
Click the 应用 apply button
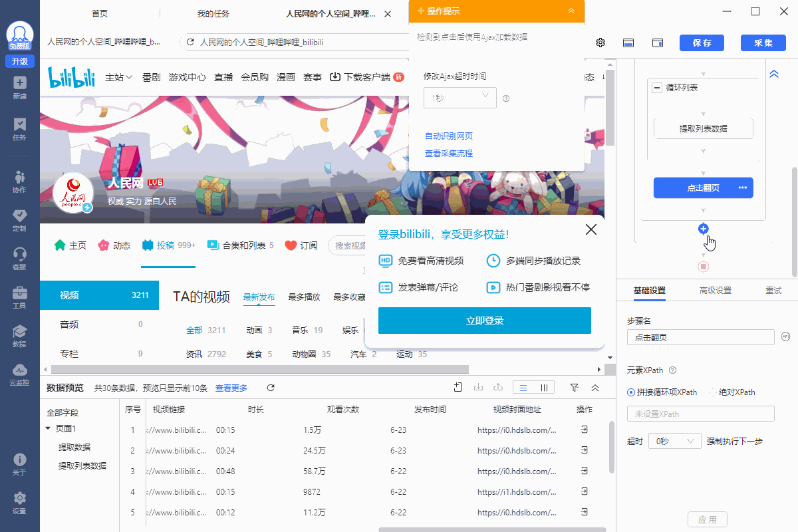point(708,519)
